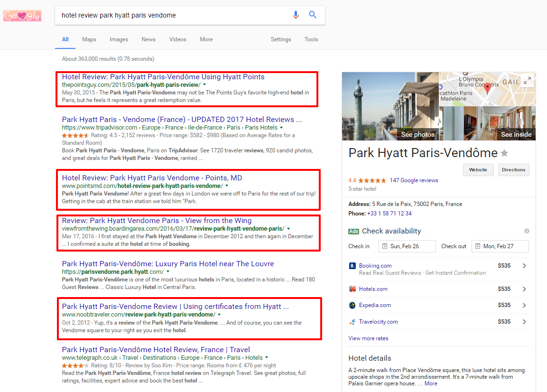
Task: Open the check-in date picker
Action: [x=407, y=246]
